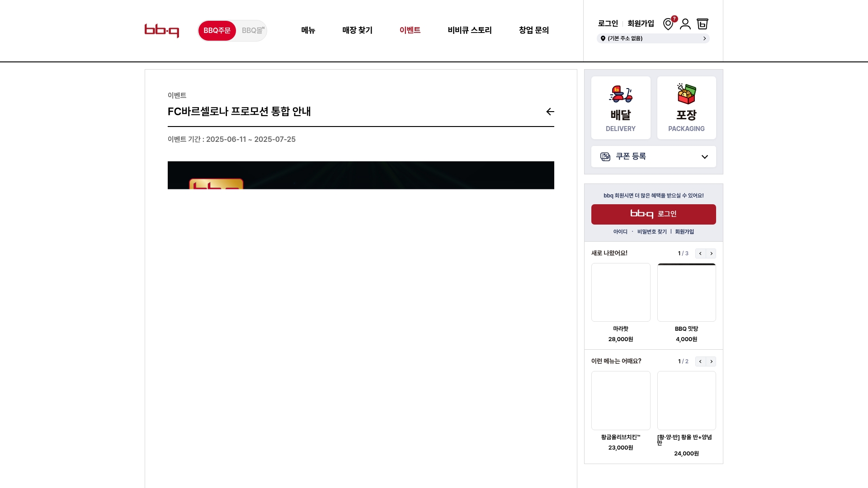Click the 이벤트 breadcrumb label above title

point(177,95)
